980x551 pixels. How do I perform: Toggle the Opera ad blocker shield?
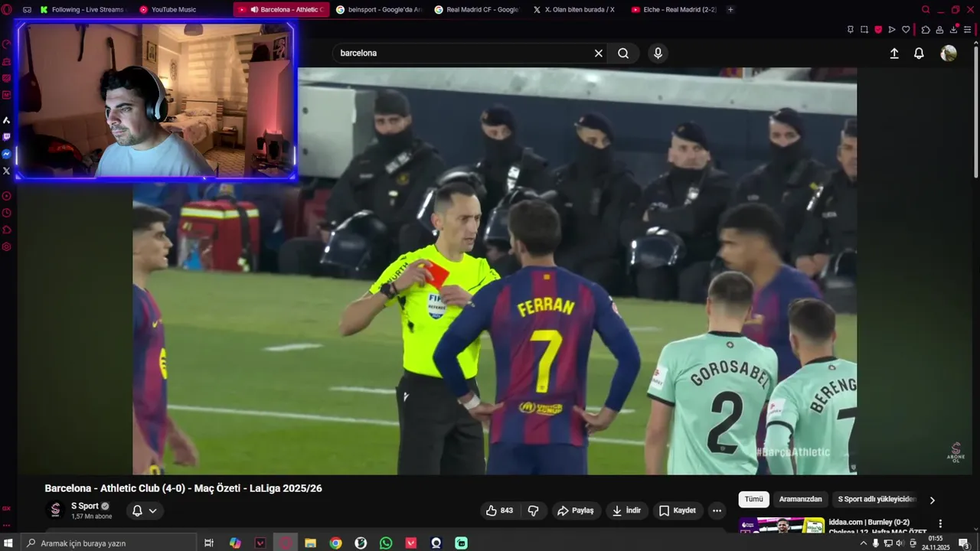coord(878,30)
